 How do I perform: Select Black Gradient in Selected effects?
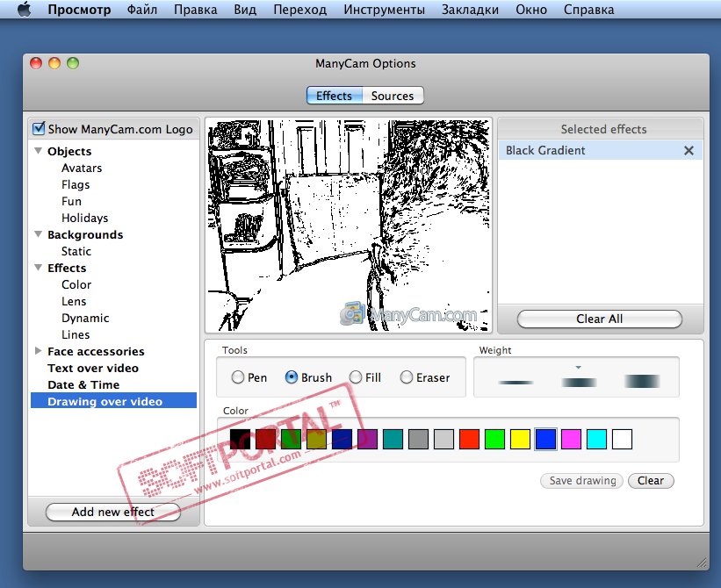point(601,151)
